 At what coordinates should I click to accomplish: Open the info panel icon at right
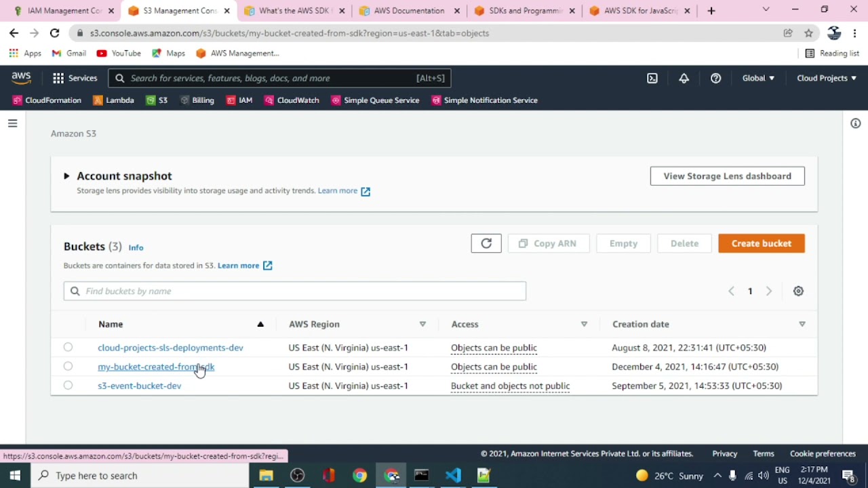(856, 123)
